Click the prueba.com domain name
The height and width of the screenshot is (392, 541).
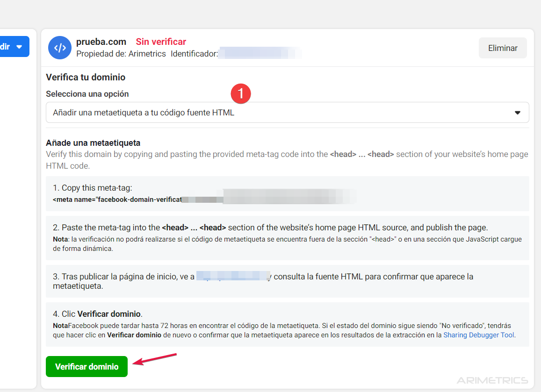pyautogui.click(x=101, y=42)
